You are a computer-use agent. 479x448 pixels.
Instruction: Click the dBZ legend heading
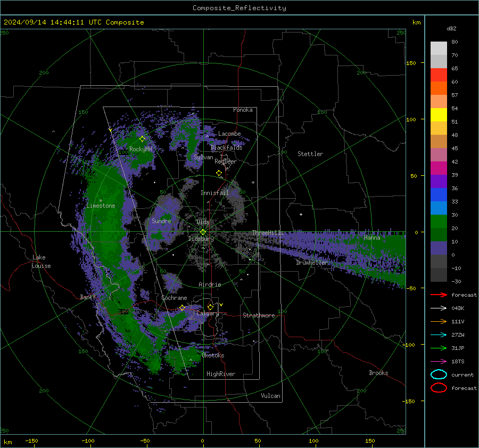pyautogui.click(x=451, y=28)
